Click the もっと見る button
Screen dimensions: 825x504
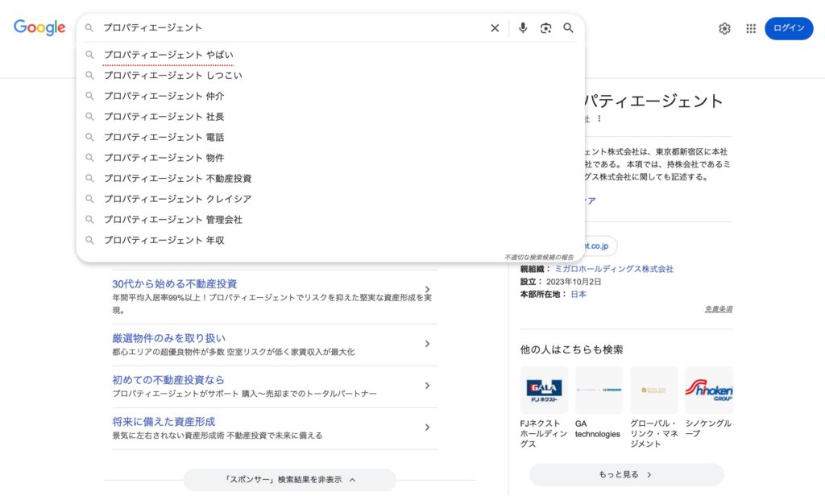(625, 475)
